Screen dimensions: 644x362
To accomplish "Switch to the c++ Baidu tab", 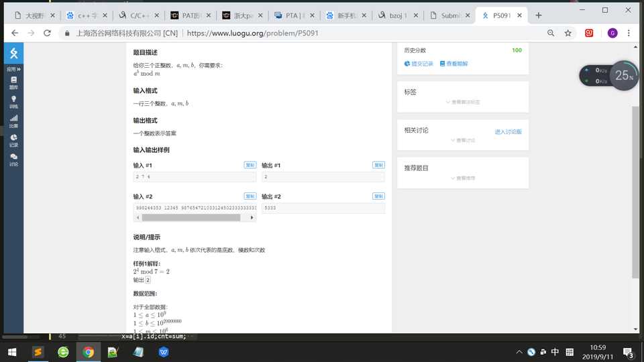I will click(87, 15).
